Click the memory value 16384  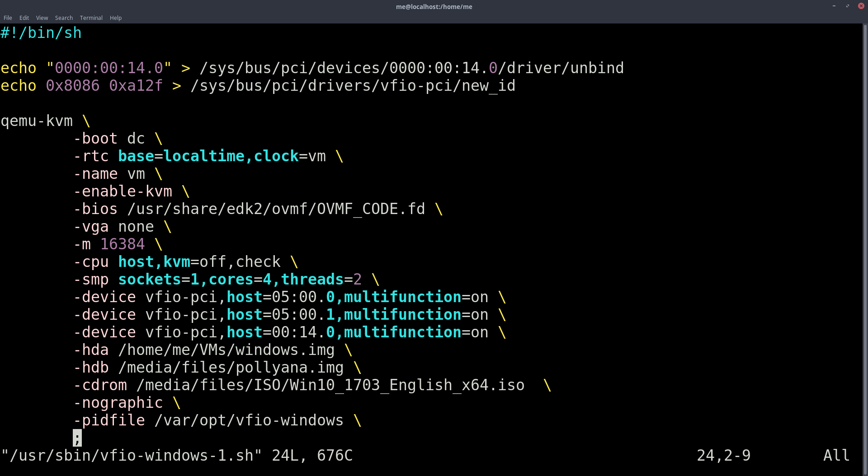point(123,244)
